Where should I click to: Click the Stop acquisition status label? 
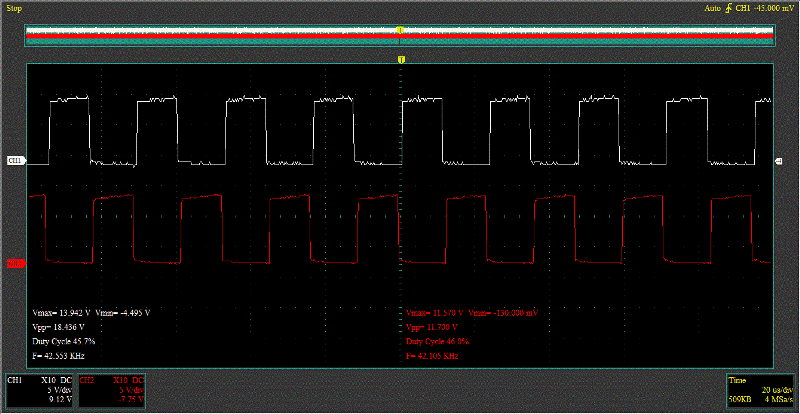[x=14, y=8]
